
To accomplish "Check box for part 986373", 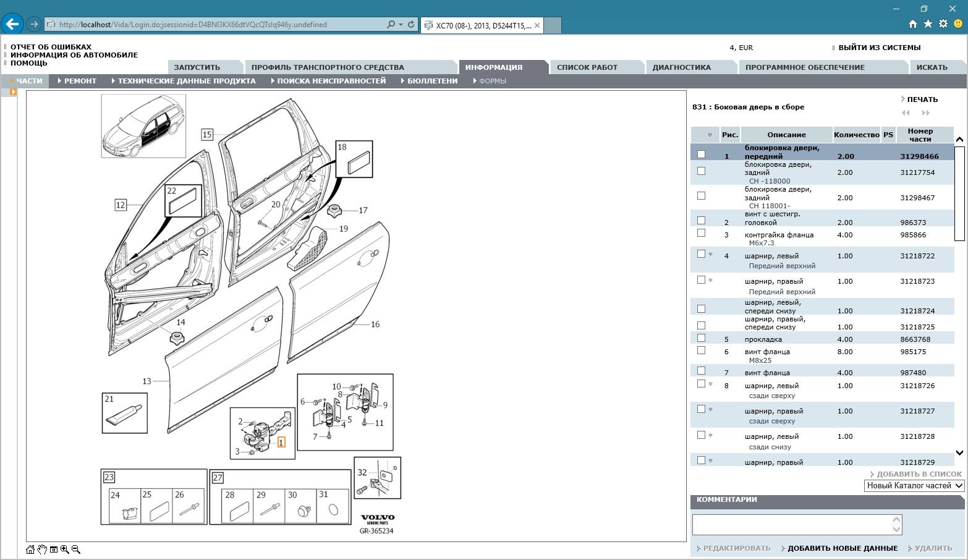I will (x=701, y=220).
